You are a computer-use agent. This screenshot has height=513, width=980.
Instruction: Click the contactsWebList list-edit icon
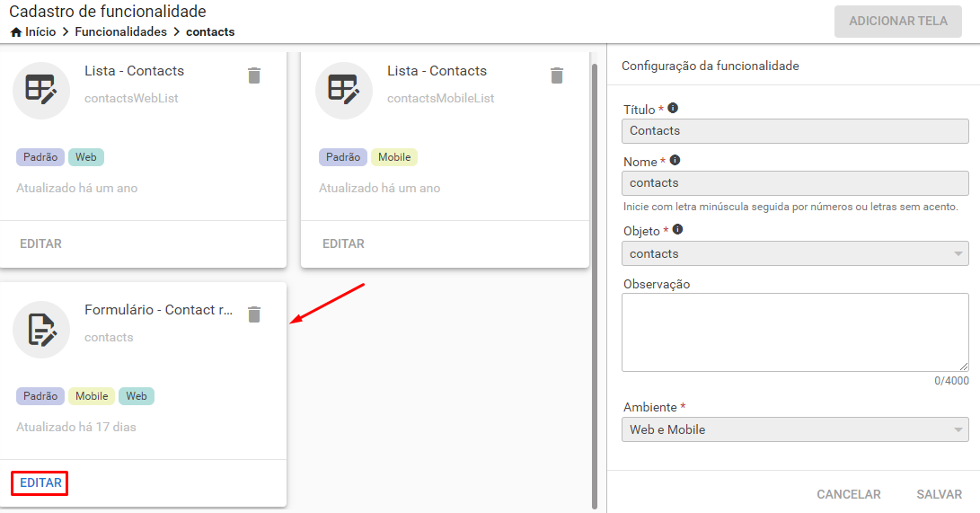(x=41, y=90)
